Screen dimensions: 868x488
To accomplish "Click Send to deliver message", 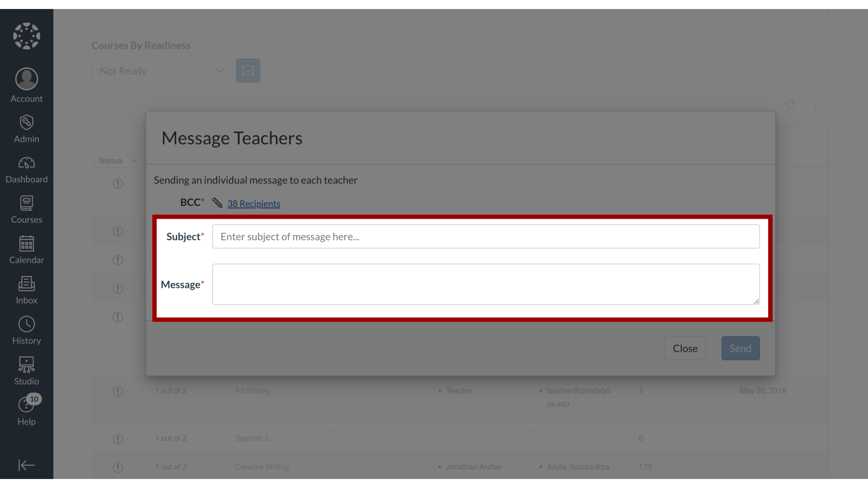I will (741, 348).
